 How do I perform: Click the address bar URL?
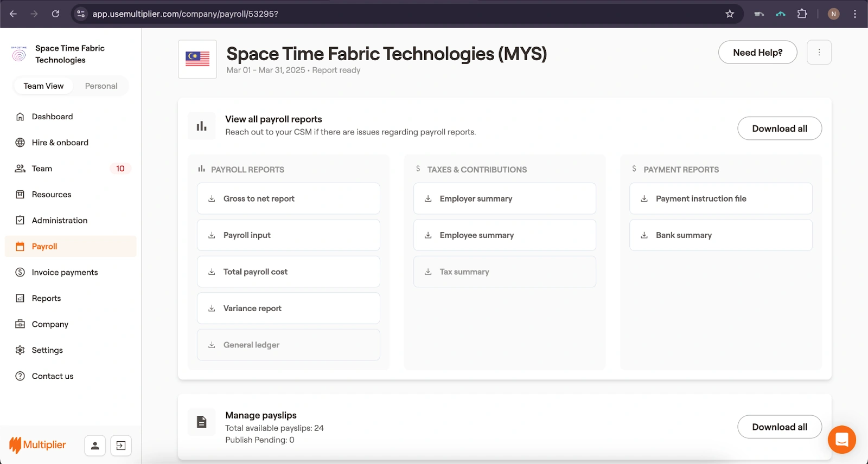[x=186, y=14]
